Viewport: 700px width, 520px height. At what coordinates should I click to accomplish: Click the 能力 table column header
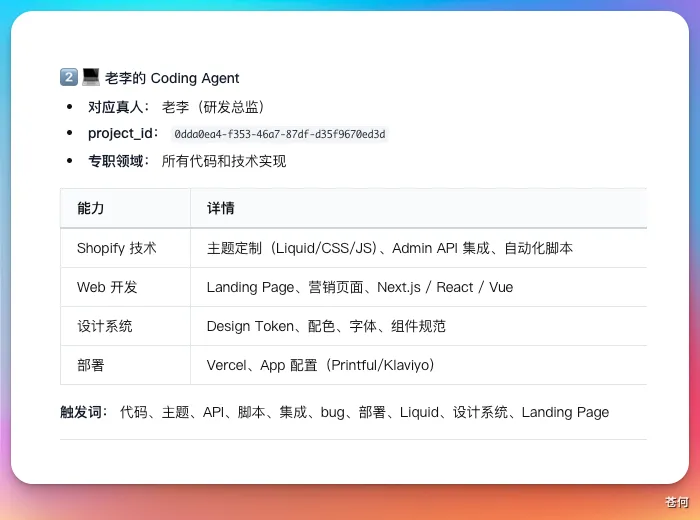(x=91, y=208)
